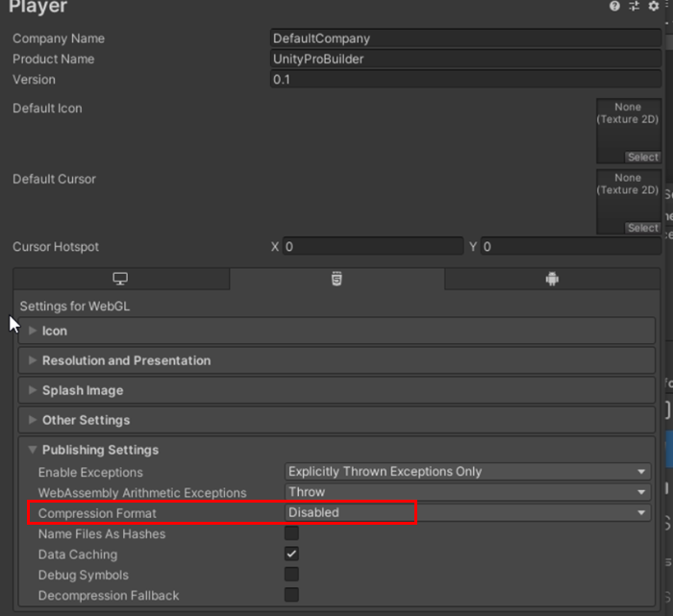
Task: Expand the Other Settings section
Action: [x=336, y=420]
